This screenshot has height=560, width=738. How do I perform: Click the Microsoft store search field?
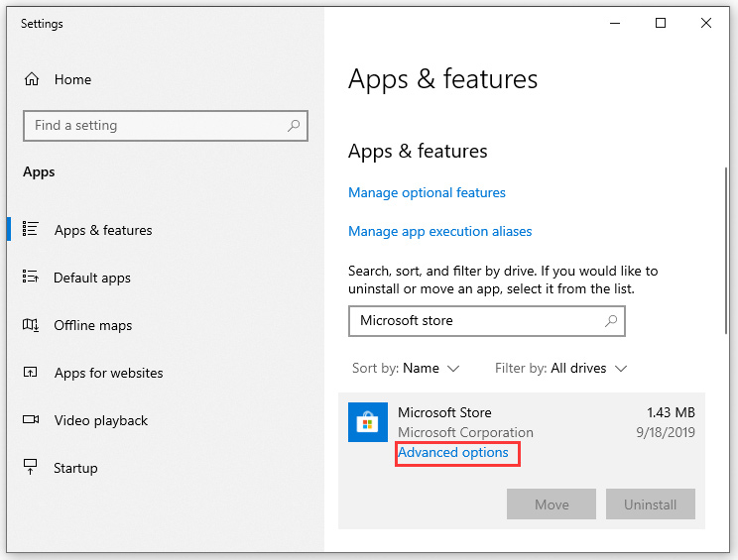coord(487,321)
